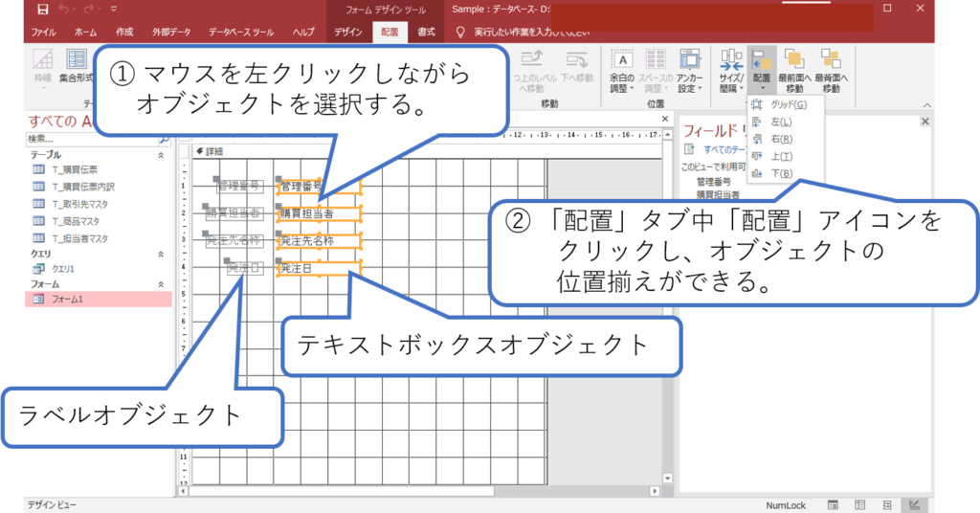Image resolution: width=980 pixels, height=513 pixels.
Task: Click 最前面へ移動 bring to front icon
Action: (794, 72)
